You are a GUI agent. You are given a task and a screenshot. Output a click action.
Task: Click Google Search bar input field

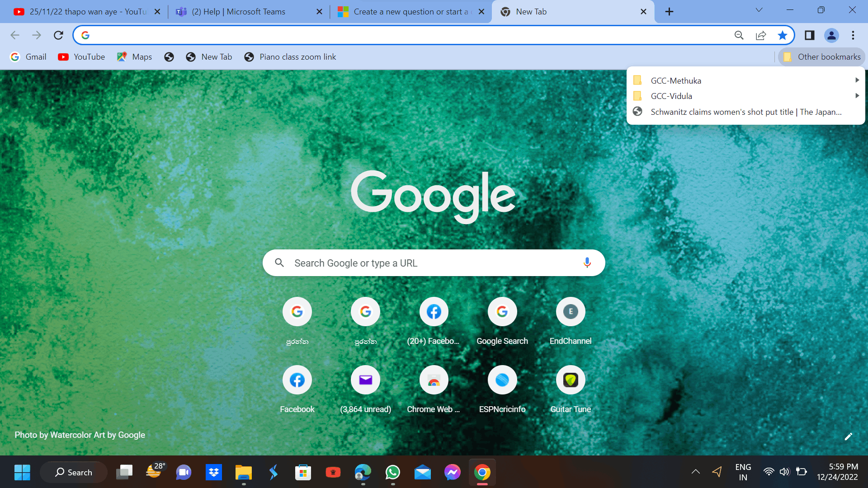click(x=434, y=263)
